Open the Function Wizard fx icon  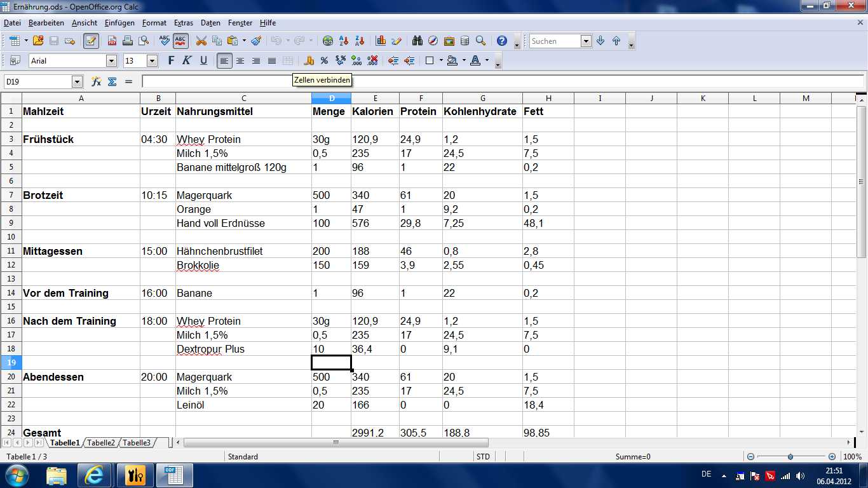pyautogui.click(x=96, y=81)
